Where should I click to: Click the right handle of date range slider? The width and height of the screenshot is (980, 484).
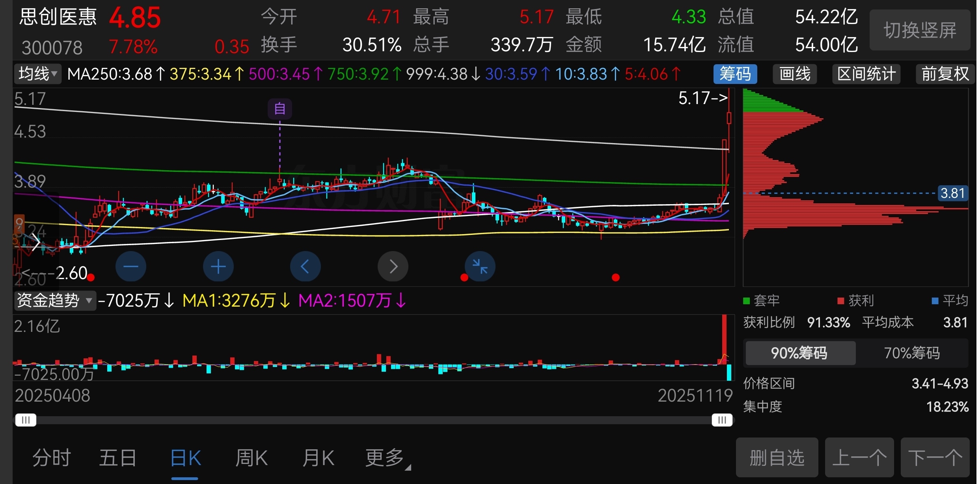click(x=722, y=420)
